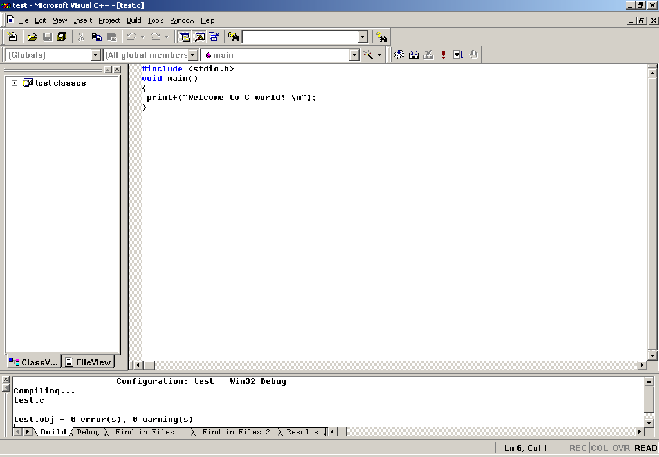Click the Undo arrow icon

click(131, 37)
